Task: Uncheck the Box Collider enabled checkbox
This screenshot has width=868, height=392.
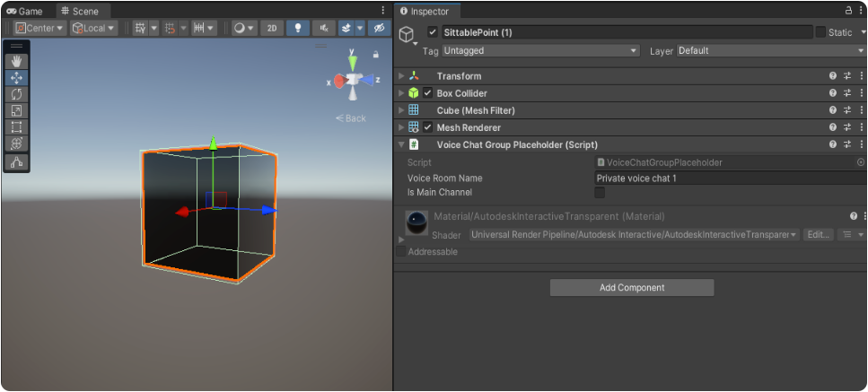Action: coord(428,93)
